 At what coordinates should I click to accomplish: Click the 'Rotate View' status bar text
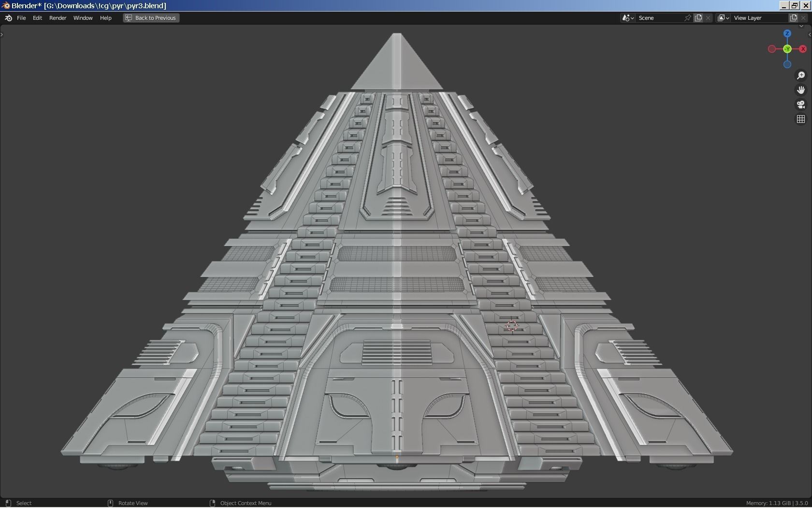(133, 503)
